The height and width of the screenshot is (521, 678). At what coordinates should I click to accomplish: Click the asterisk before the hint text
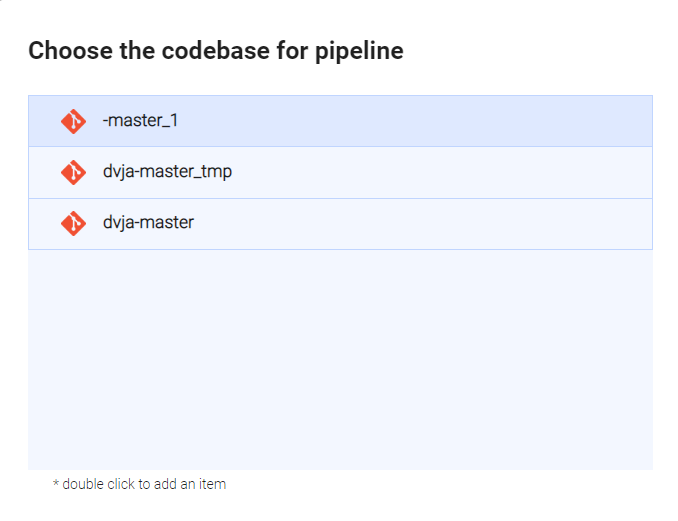click(x=55, y=484)
